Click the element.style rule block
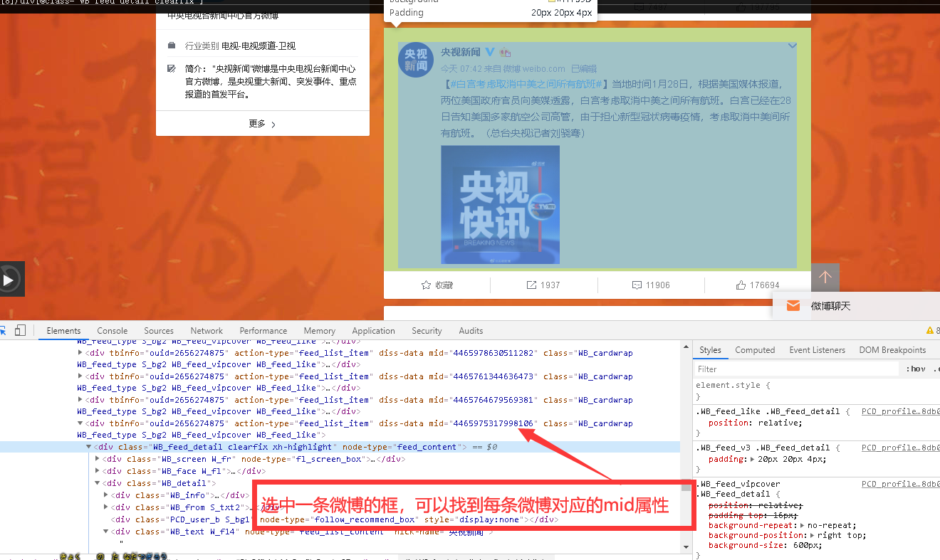Image resolution: width=940 pixels, height=560 pixels. [816, 391]
